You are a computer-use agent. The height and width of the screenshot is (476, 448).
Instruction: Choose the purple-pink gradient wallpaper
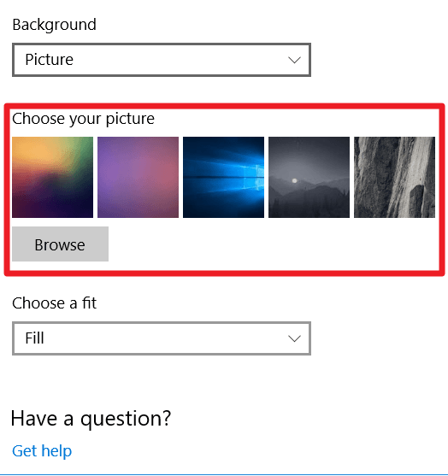coord(138,177)
